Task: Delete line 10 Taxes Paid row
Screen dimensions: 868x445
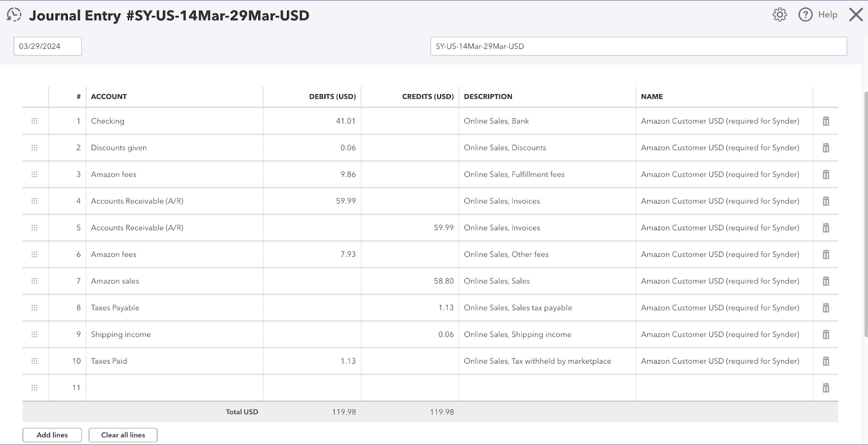Action: coord(826,361)
